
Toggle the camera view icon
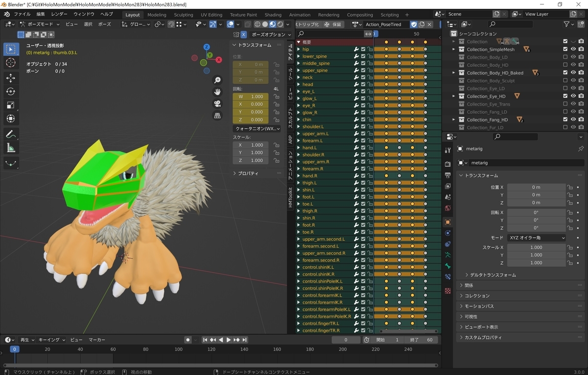coord(217,104)
